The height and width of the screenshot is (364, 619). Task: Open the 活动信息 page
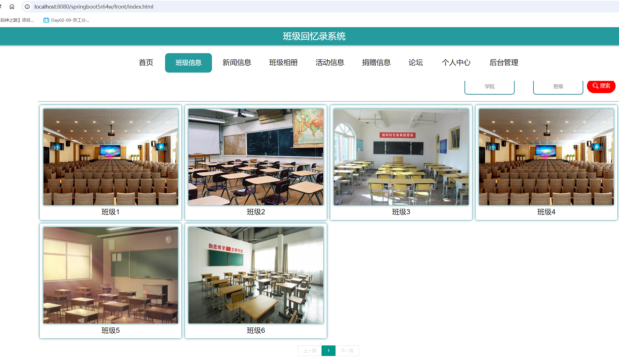330,63
